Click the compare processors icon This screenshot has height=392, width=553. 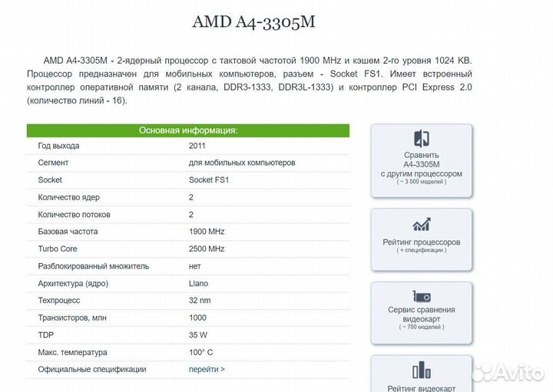(x=422, y=138)
